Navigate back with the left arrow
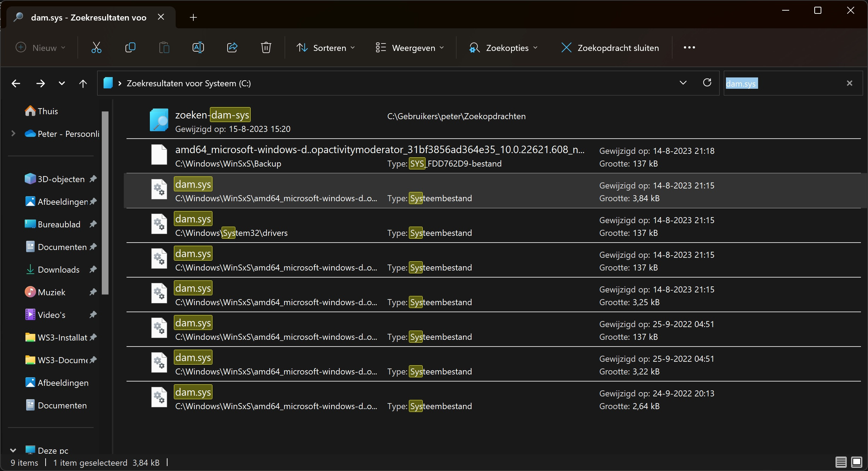 (x=16, y=83)
